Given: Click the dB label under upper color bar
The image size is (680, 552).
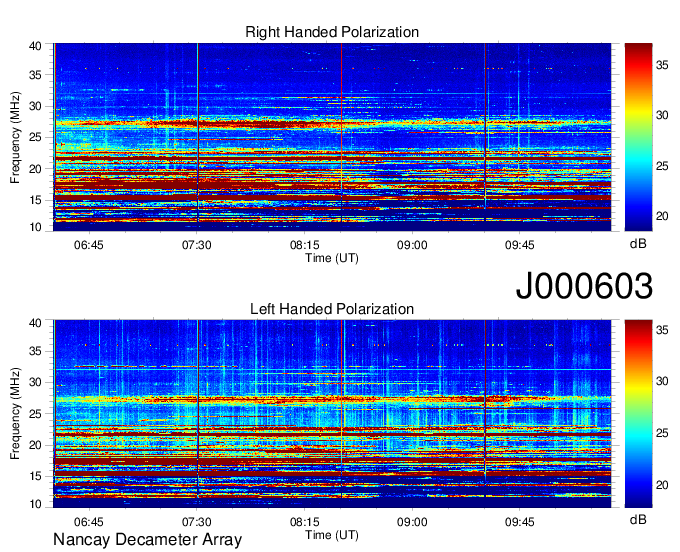Looking at the screenshot, I should (638, 243).
